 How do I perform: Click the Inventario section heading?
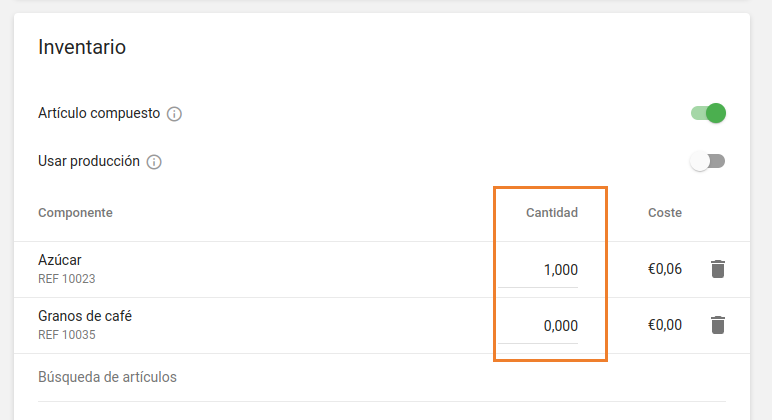(82, 47)
